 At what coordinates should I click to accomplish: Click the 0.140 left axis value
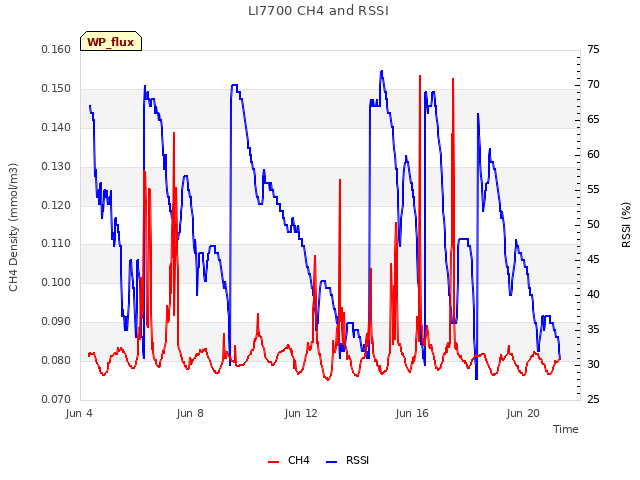[x=56, y=128]
